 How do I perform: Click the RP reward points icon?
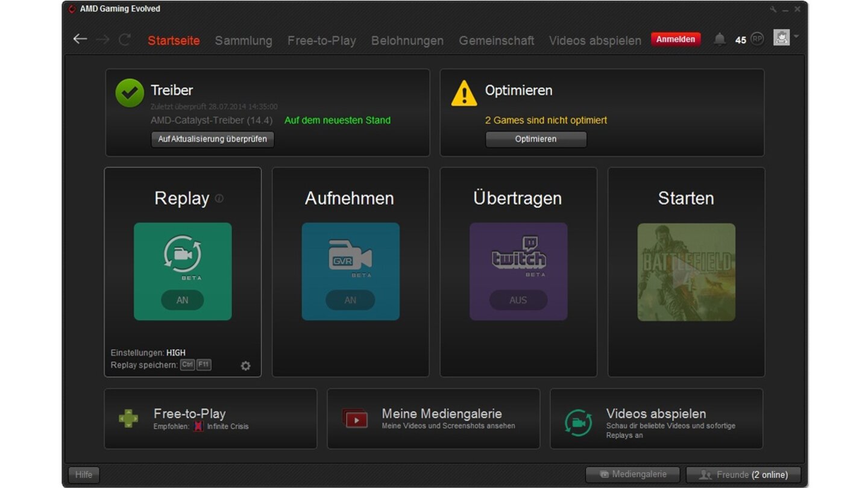[756, 39]
